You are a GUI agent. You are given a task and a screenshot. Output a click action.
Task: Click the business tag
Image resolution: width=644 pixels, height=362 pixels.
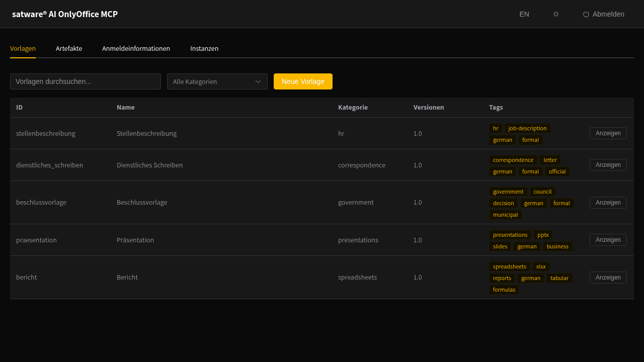(557, 246)
